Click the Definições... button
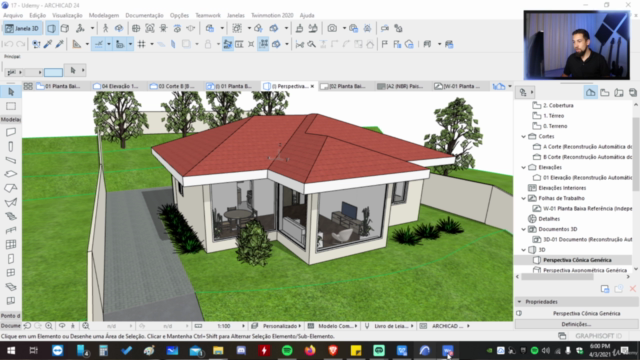Screen dimensions: 640x360 [x=576, y=324]
